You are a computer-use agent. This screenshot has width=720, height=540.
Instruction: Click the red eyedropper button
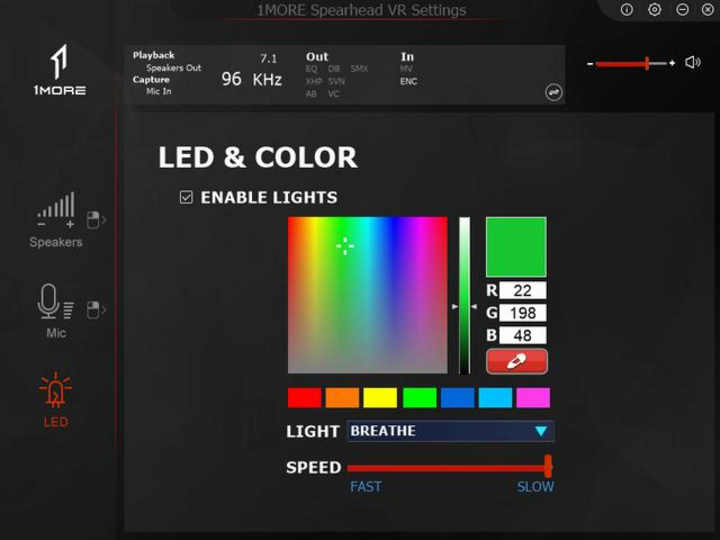pos(517,361)
